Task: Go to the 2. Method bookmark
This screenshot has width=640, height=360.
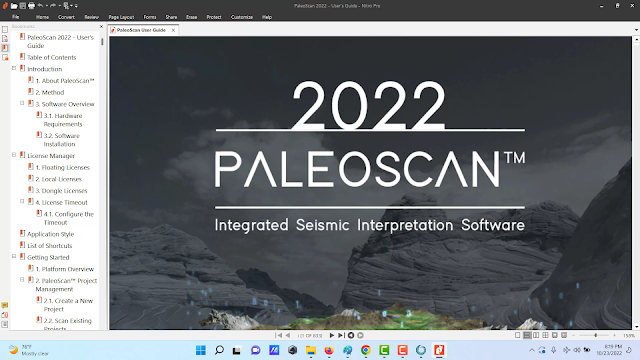Action: pos(50,93)
